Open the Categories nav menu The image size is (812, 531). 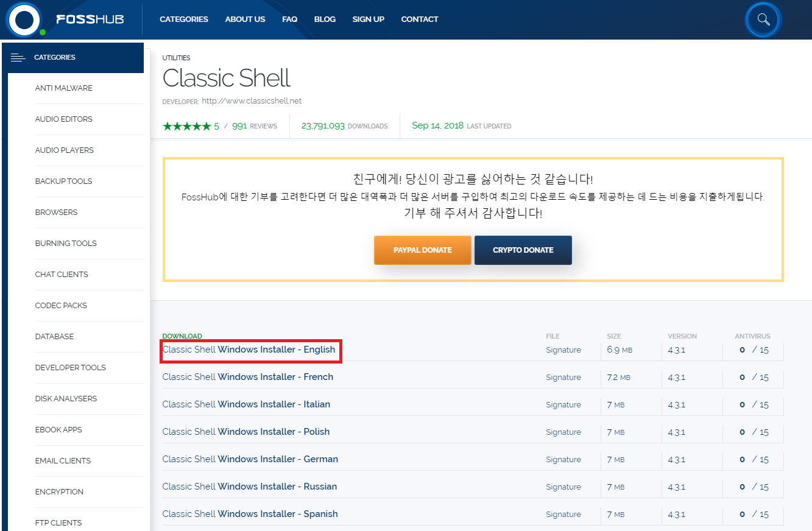(184, 19)
